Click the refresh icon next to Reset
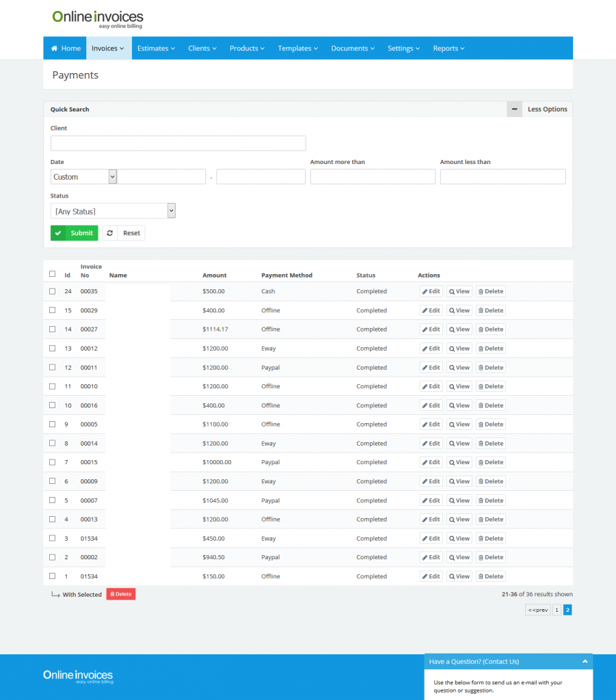This screenshot has width=616, height=700. (110, 233)
